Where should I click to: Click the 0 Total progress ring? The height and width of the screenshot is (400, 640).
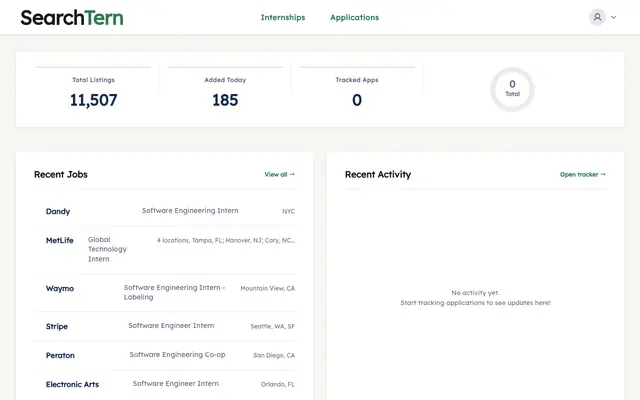[512, 89]
